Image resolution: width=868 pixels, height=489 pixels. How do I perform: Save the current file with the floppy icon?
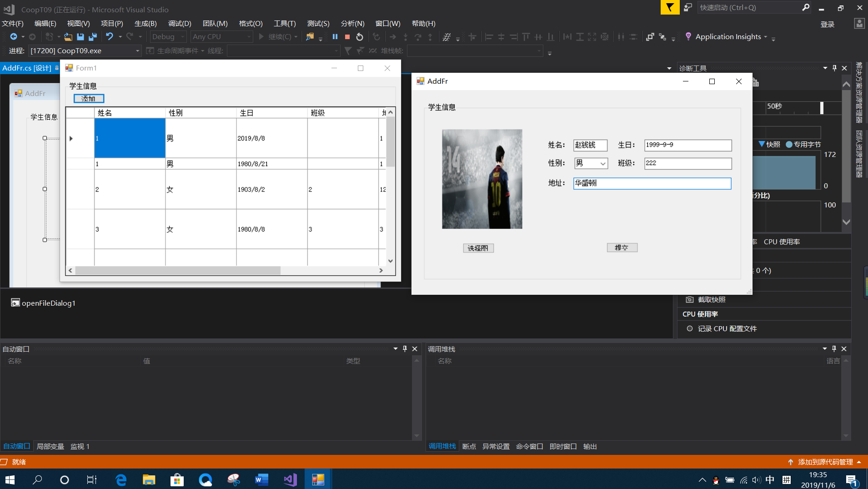80,37
